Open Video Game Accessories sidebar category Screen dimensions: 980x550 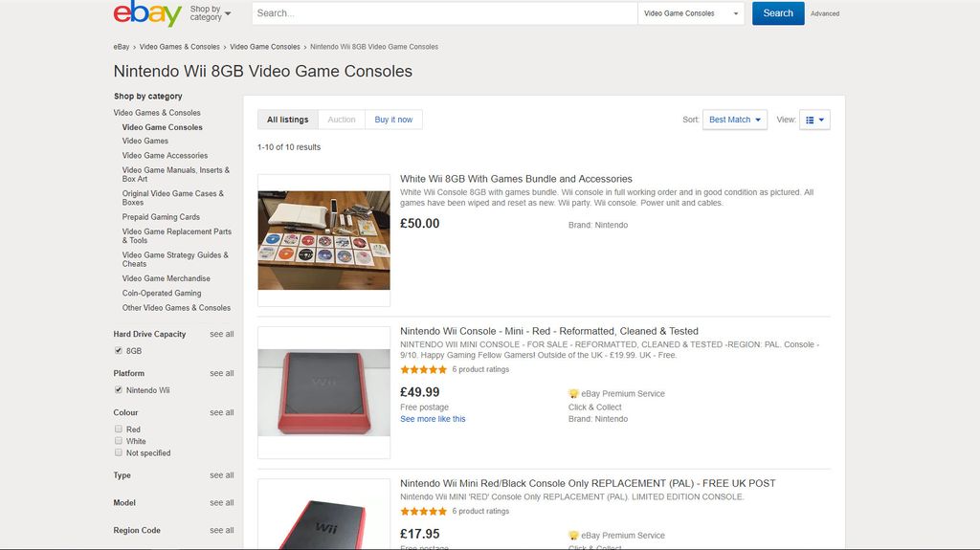(165, 156)
